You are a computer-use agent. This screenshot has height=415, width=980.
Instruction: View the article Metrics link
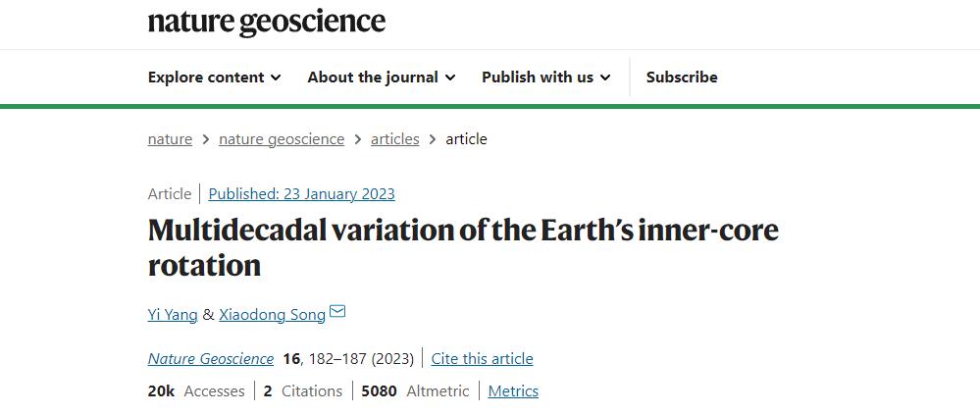point(513,391)
